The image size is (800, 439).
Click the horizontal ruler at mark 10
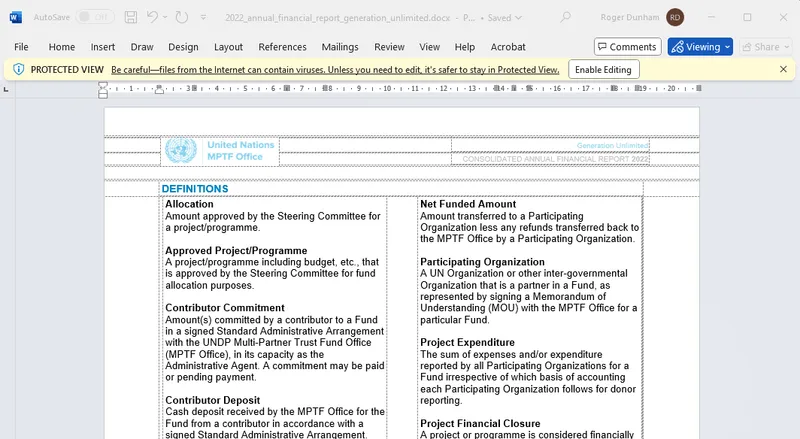[x=387, y=89]
